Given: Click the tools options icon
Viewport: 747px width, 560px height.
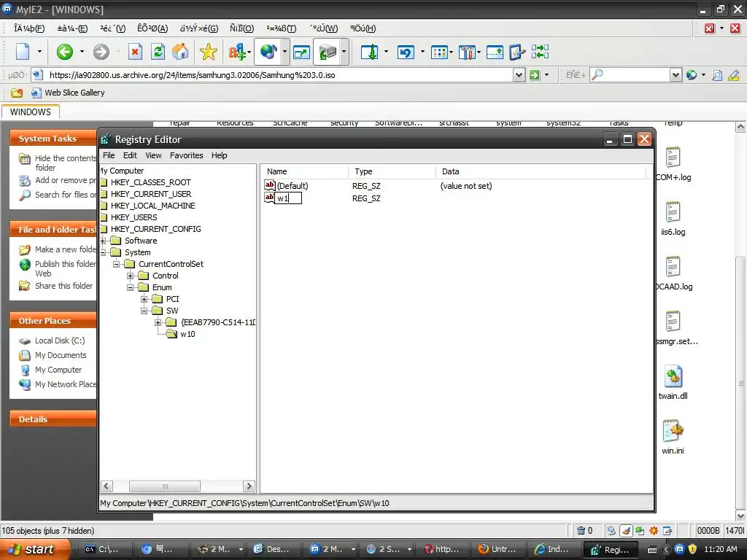Looking at the screenshot, I should point(467,52).
